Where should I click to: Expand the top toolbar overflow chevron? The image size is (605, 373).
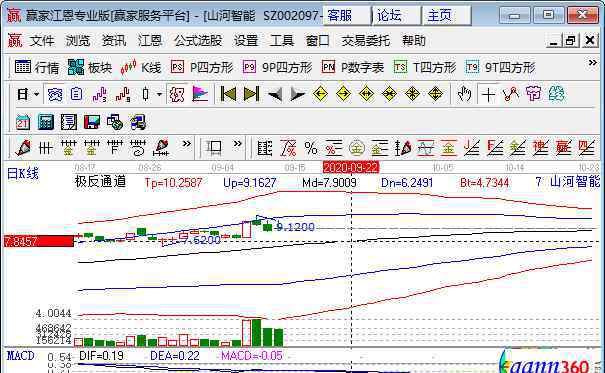[592, 62]
